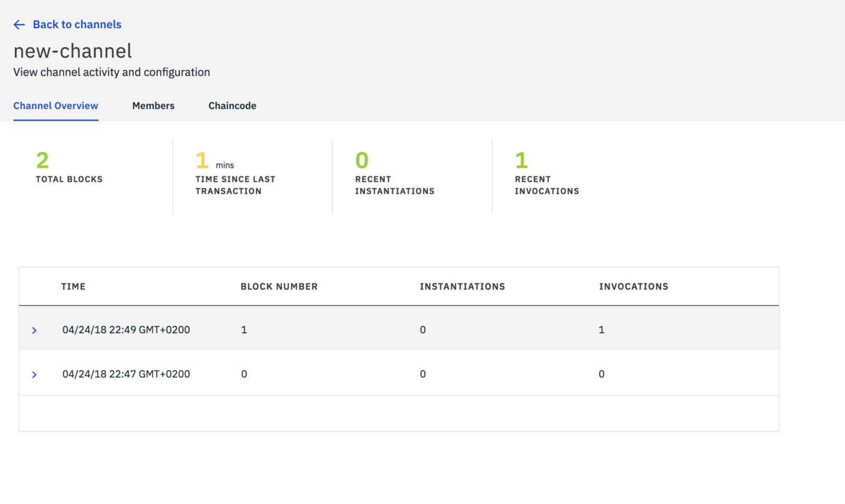This screenshot has width=845, height=504.
Task: Click the new-channel page title
Action: tap(73, 51)
